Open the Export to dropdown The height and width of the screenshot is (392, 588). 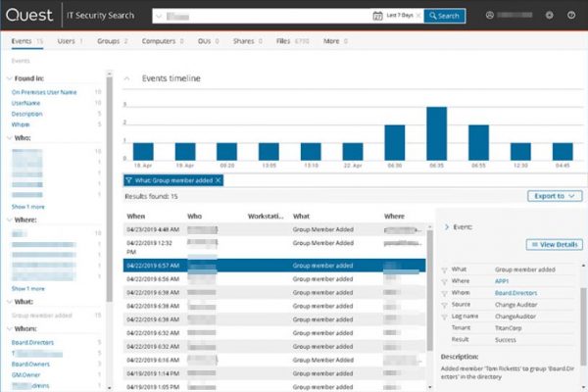[x=554, y=196]
